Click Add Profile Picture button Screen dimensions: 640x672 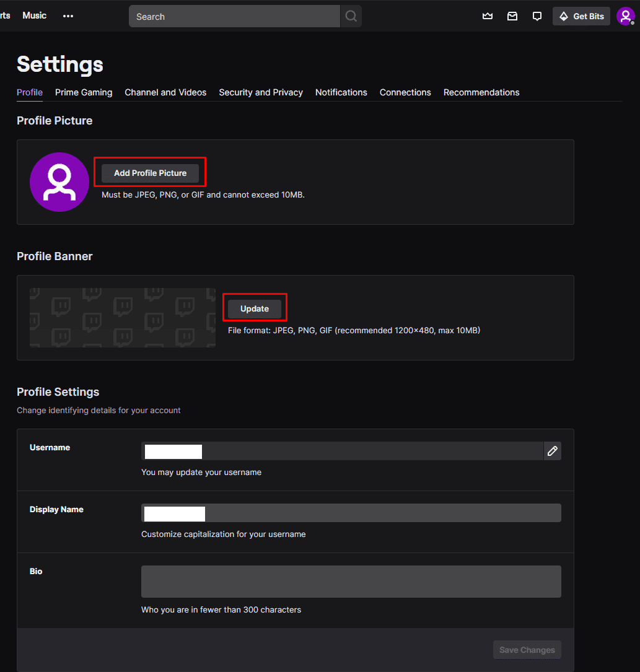click(150, 173)
